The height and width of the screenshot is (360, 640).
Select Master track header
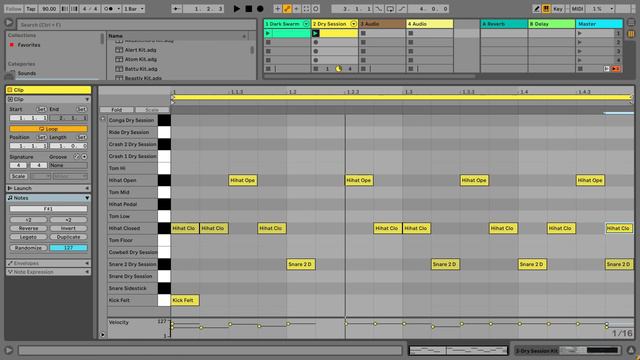(x=599, y=24)
